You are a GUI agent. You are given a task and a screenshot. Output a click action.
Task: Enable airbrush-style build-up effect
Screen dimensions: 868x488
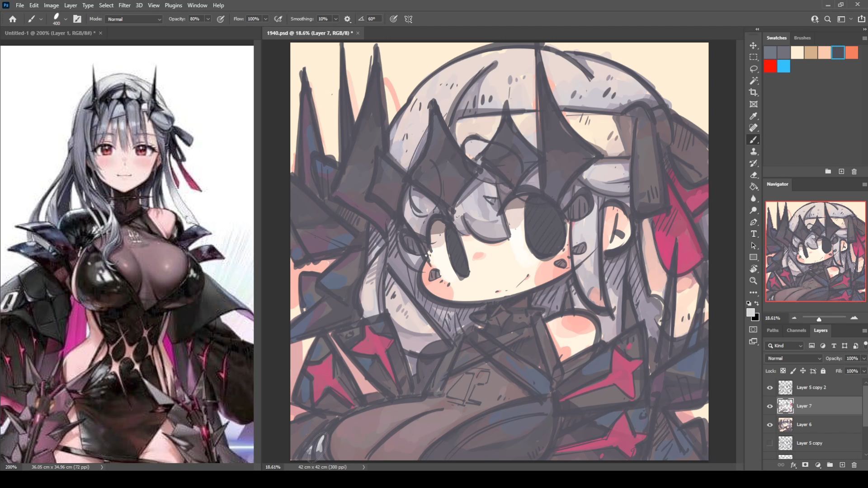(x=278, y=19)
